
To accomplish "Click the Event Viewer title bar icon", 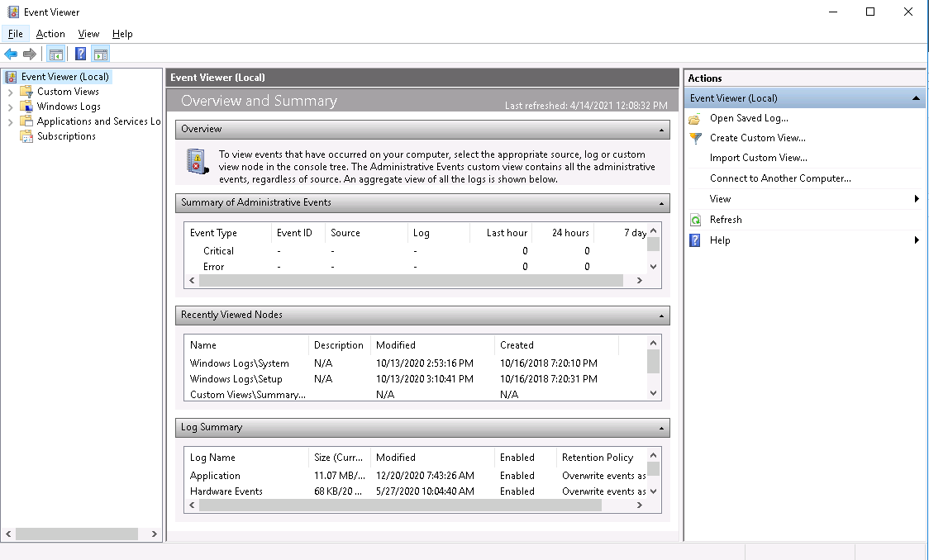I will [x=12, y=12].
